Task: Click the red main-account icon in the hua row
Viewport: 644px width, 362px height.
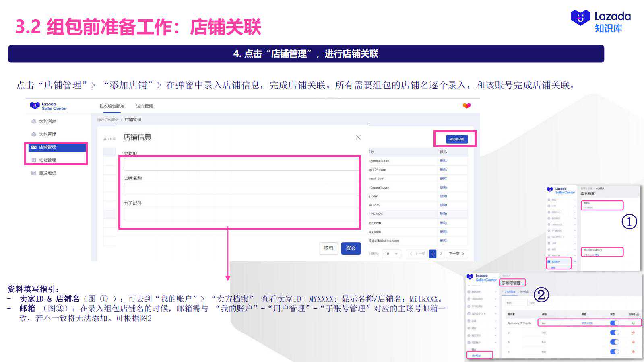Action: point(633,342)
